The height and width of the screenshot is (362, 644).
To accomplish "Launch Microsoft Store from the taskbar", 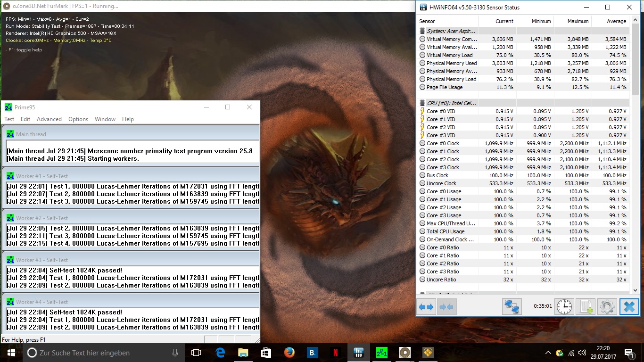I will point(266,353).
